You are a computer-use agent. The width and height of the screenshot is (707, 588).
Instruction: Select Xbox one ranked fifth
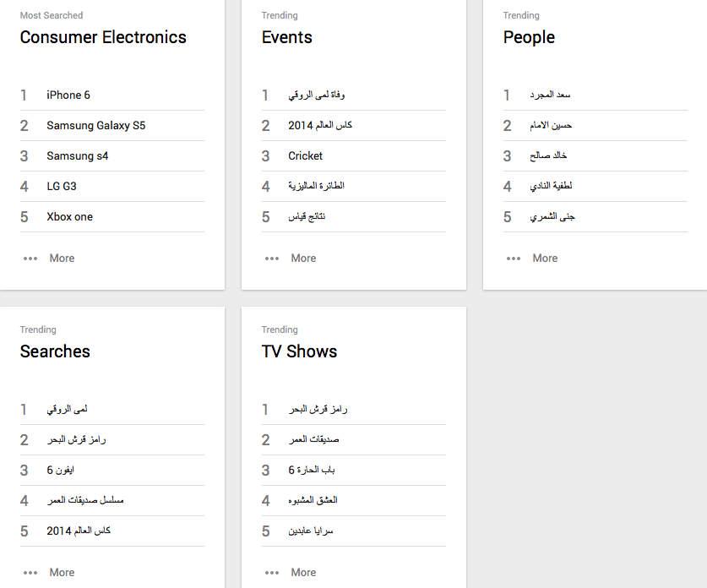tap(69, 217)
